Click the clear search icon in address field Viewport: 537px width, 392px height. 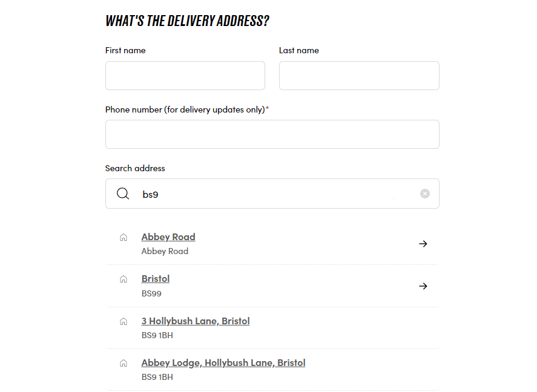point(425,193)
